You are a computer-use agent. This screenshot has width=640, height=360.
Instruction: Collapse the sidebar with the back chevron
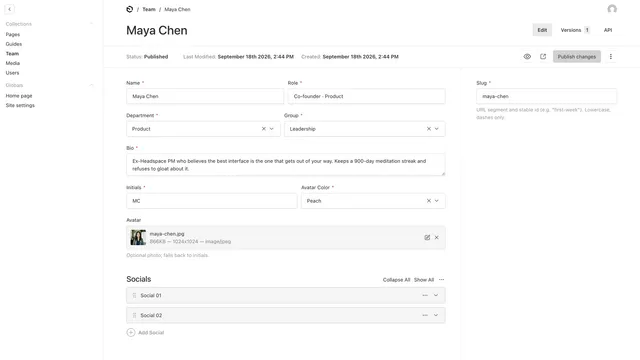coord(9,9)
